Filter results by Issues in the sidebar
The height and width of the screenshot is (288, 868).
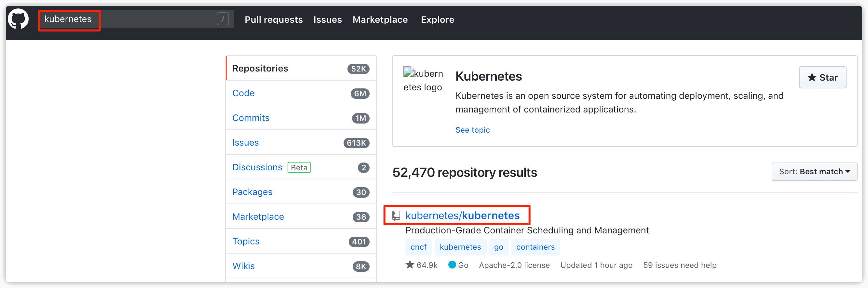(301, 142)
